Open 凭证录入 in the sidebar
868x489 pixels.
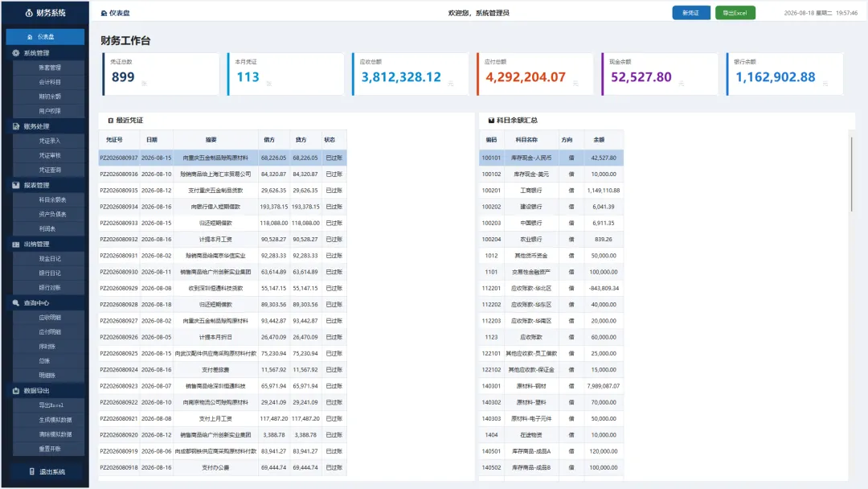[49, 142]
